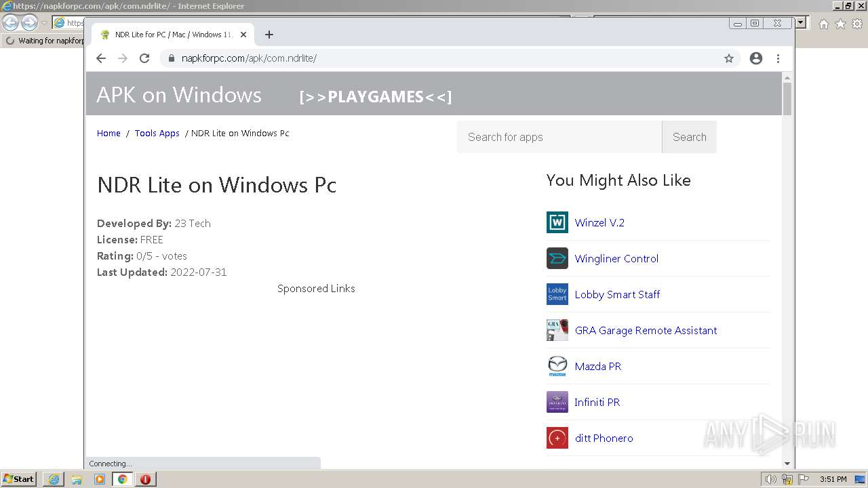This screenshot has width=868, height=488.
Task: Open the Mazda PR app icon
Action: 557,366
